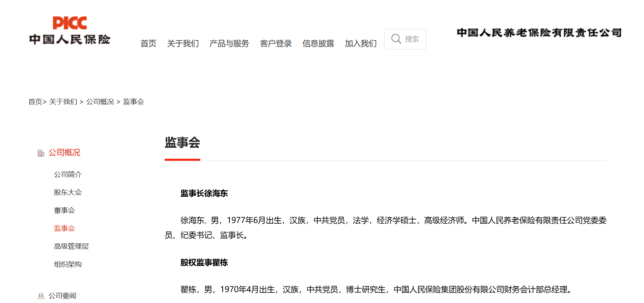The image size is (644, 303).
Task: Open 董事会 in the sidebar
Action: click(x=65, y=210)
